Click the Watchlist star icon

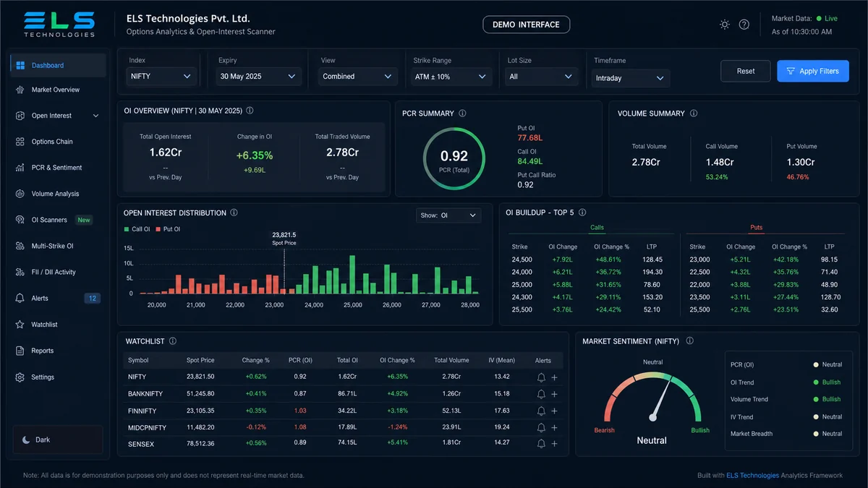pyautogui.click(x=20, y=325)
